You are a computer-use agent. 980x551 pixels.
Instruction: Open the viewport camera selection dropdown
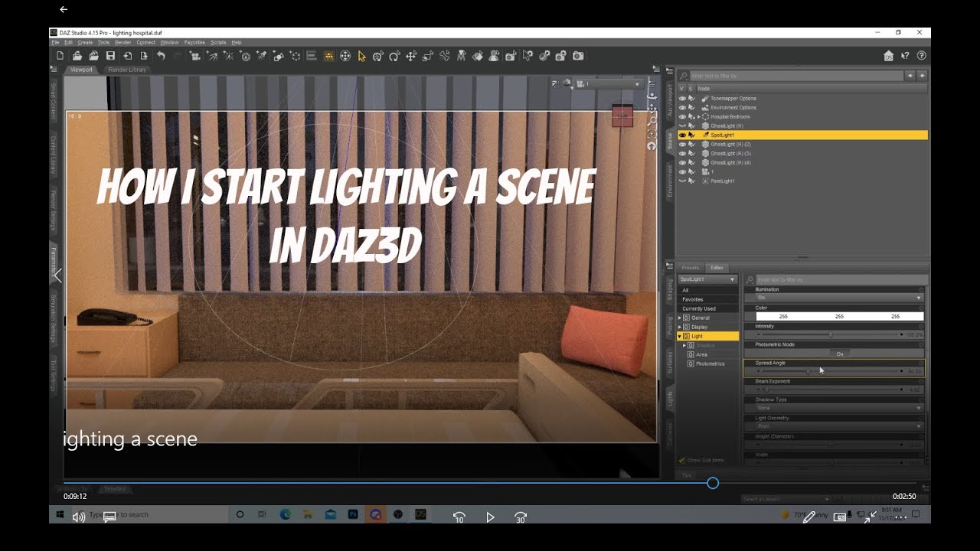coord(610,83)
